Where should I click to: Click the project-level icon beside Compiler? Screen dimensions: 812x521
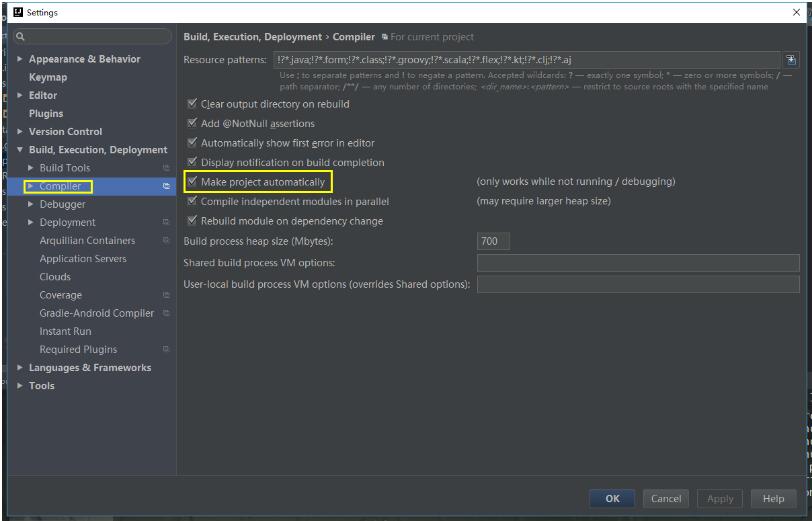click(166, 186)
